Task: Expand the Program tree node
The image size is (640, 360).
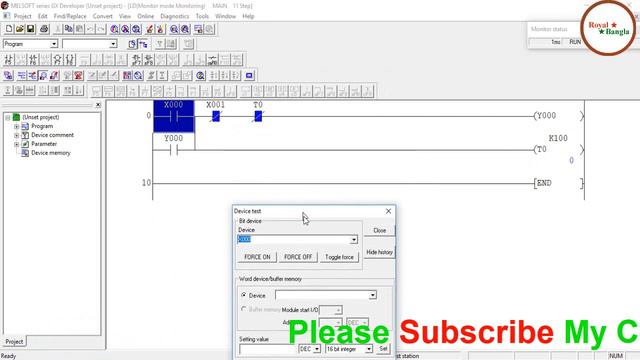Action: 16,126
